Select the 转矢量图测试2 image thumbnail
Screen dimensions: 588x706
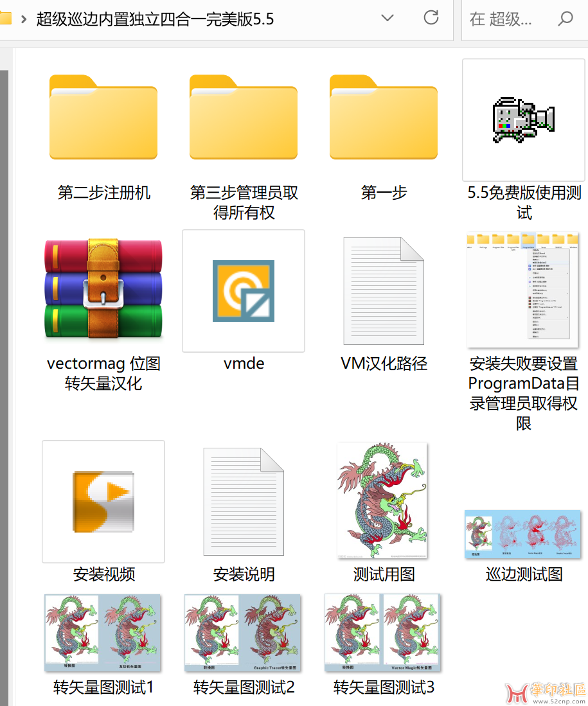(x=242, y=633)
